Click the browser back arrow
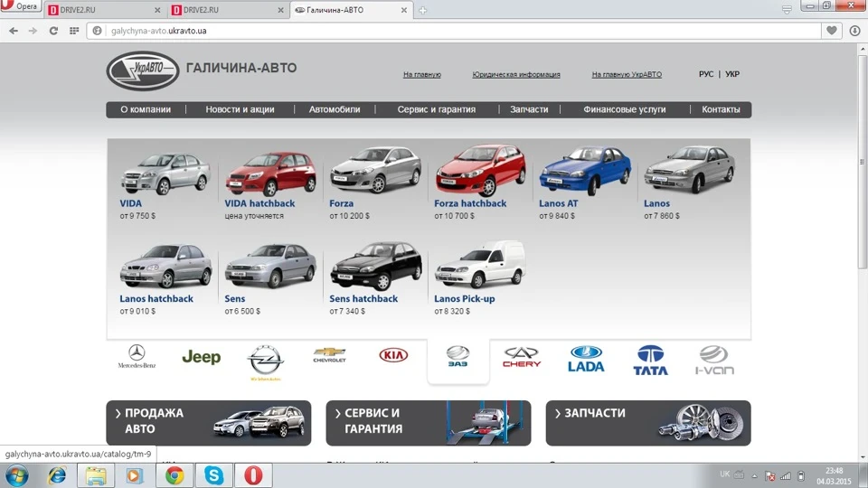Screen dimensions: 868x488 pos(14,31)
